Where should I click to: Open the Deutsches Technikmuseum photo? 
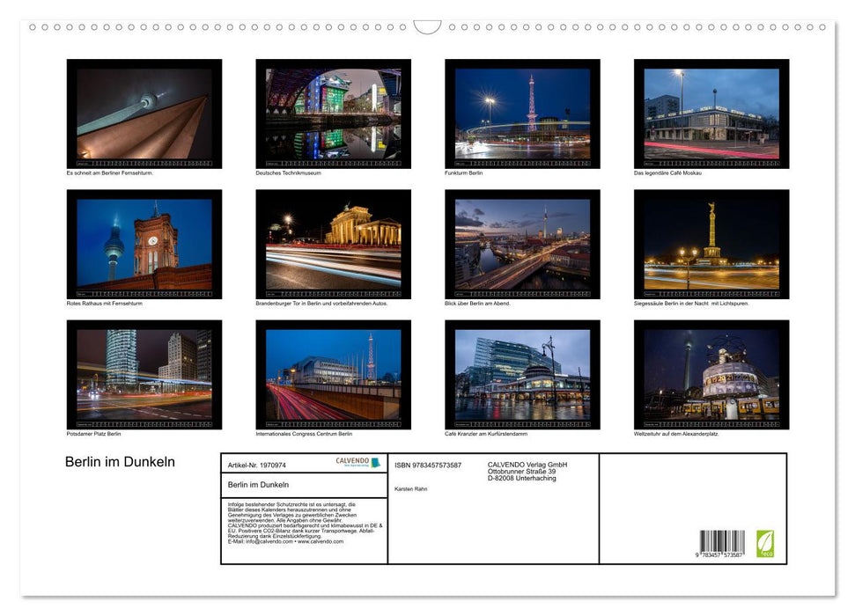click(x=334, y=114)
